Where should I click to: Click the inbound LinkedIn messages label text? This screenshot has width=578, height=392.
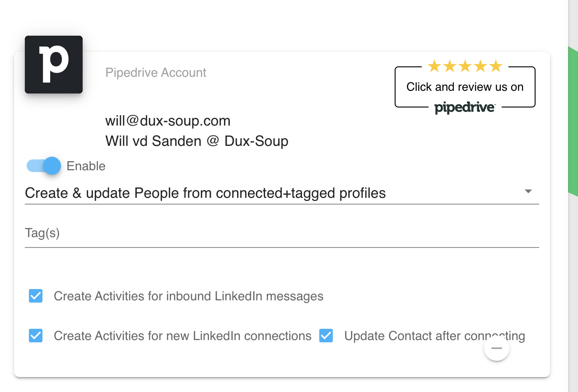tap(188, 296)
